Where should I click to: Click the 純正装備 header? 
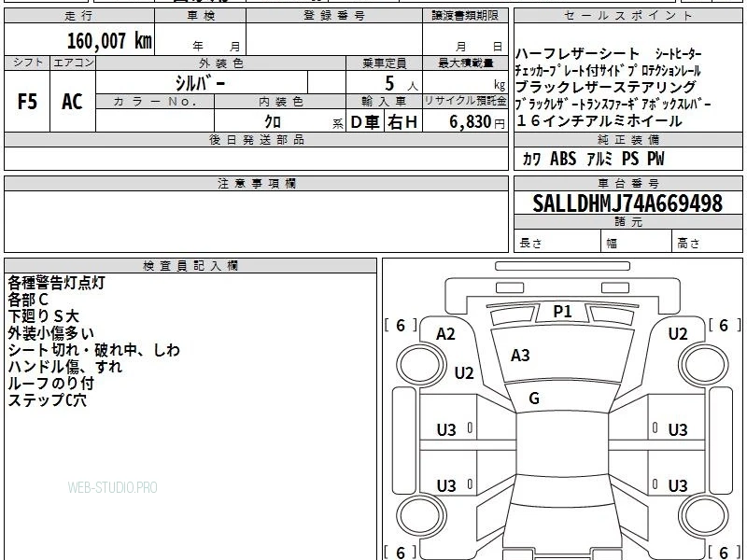pos(627,140)
